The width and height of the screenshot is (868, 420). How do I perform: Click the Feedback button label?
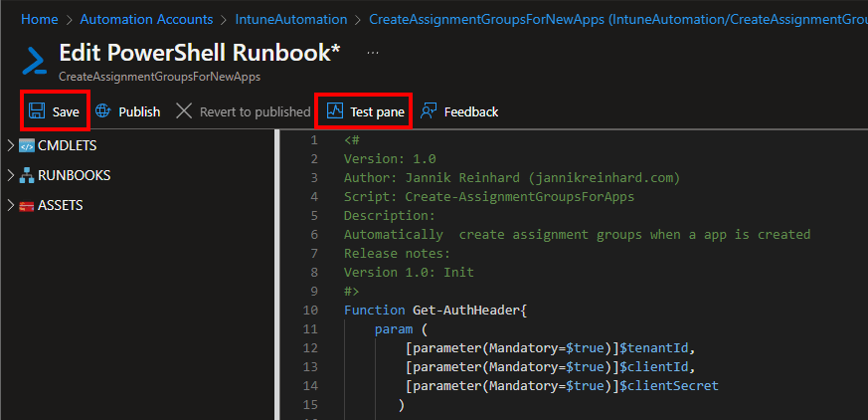click(471, 111)
